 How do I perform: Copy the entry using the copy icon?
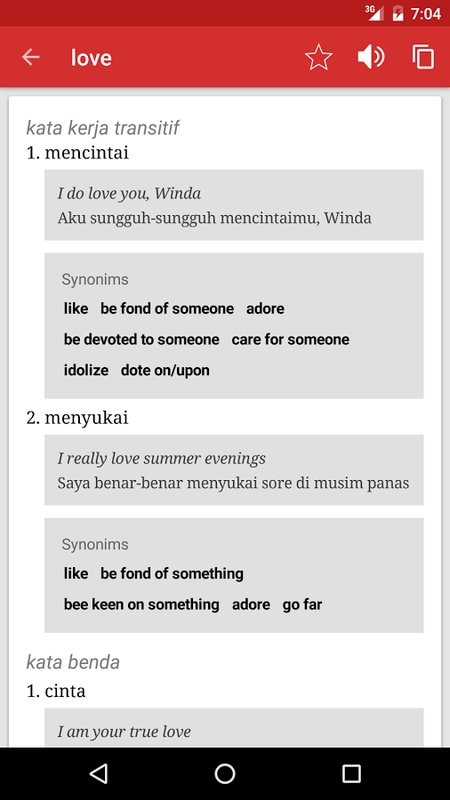pos(423,57)
